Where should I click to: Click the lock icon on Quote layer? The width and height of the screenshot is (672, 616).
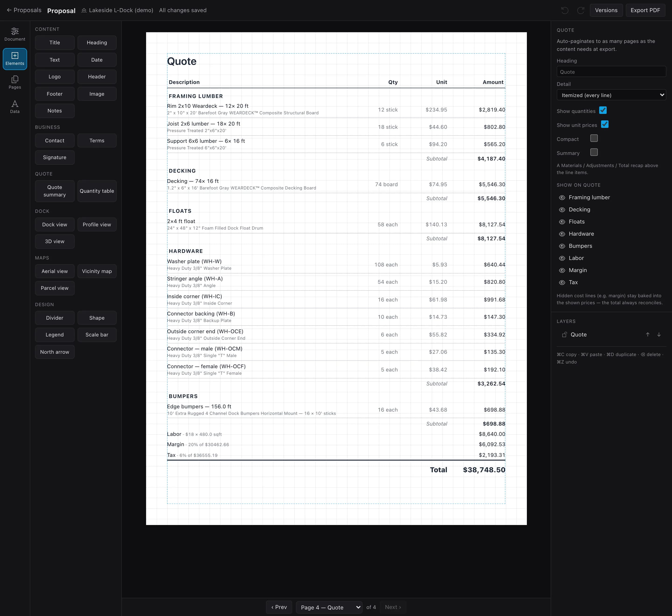click(564, 335)
